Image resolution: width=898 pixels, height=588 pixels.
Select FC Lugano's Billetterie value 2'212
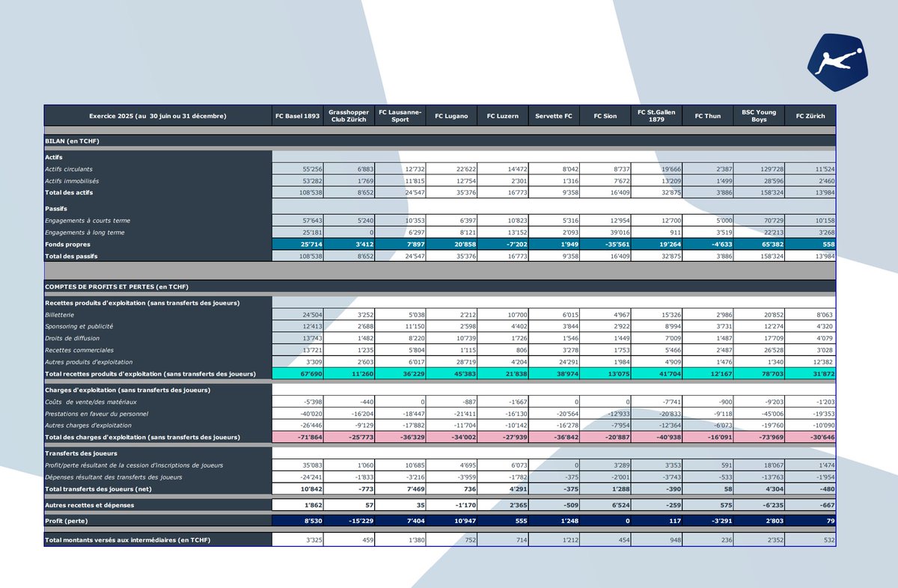(x=451, y=315)
